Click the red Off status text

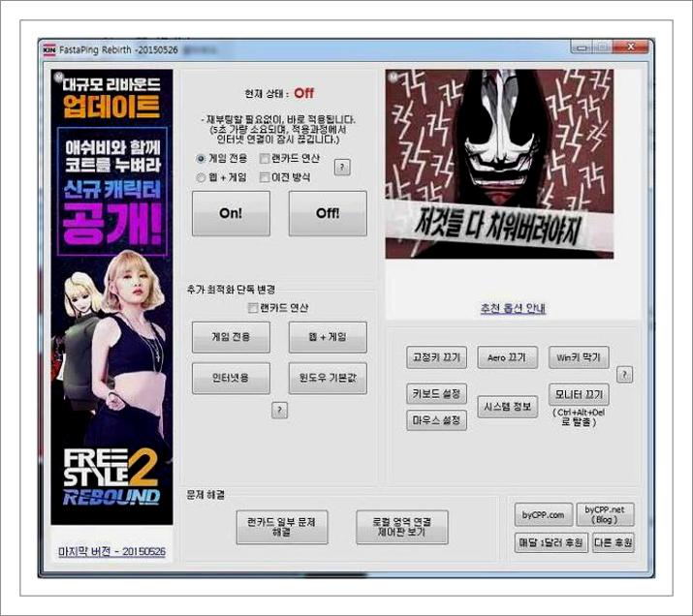304,93
